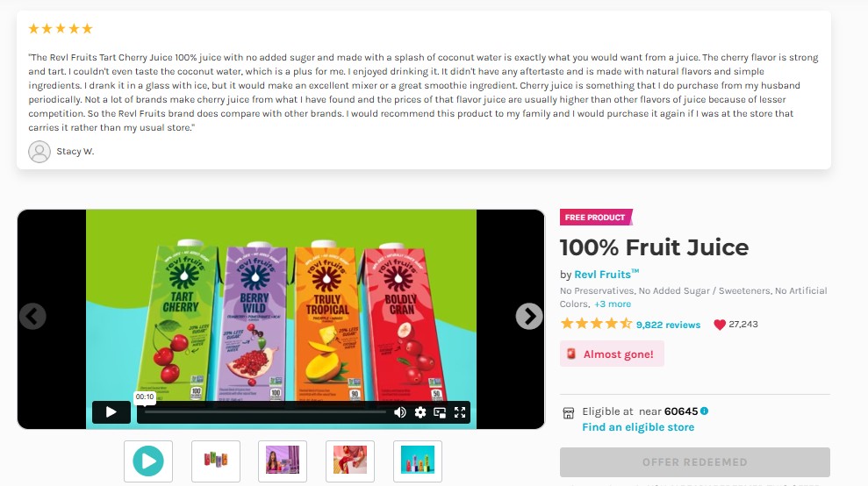Viewport: 868px width, 486px height.
Task: Enable picture-in-picture mode on video
Action: click(440, 412)
